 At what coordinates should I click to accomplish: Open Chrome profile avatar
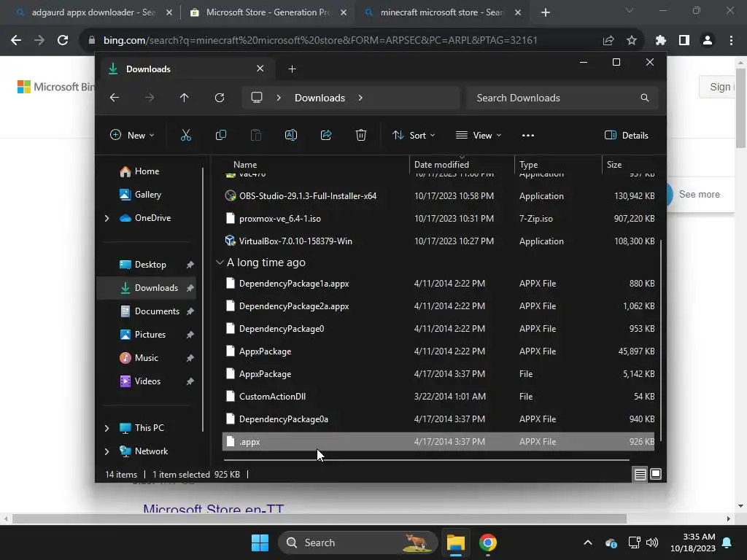[708, 41]
